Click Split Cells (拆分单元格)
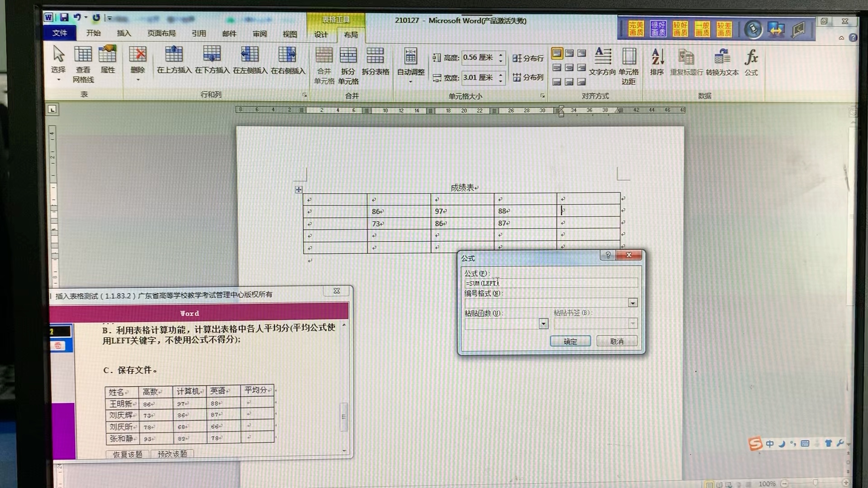 click(348, 66)
